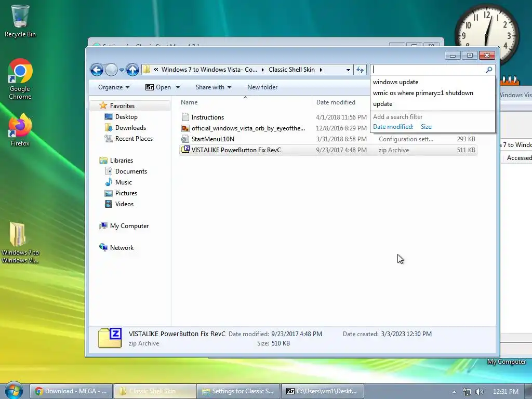Switch to Classic Shell Skin taskbar button
Screen dimensions: 532x399
(155, 391)
